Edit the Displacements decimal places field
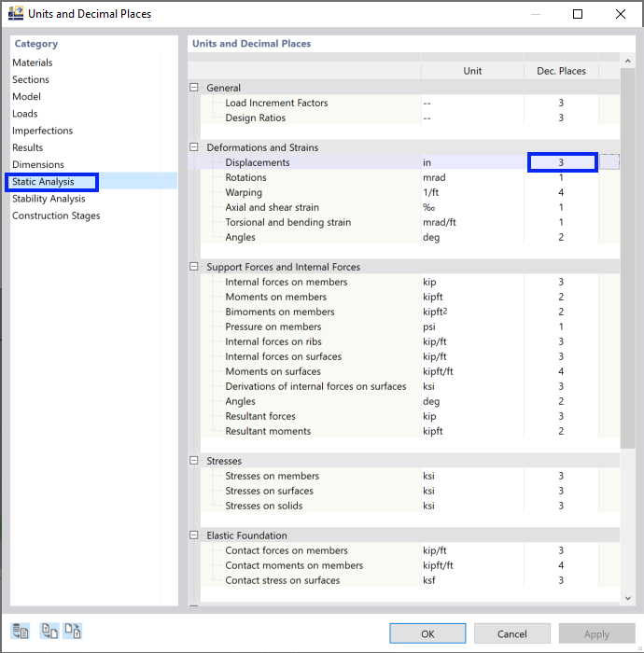The width and height of the screenshot is (644, 653). click(561, 162)
